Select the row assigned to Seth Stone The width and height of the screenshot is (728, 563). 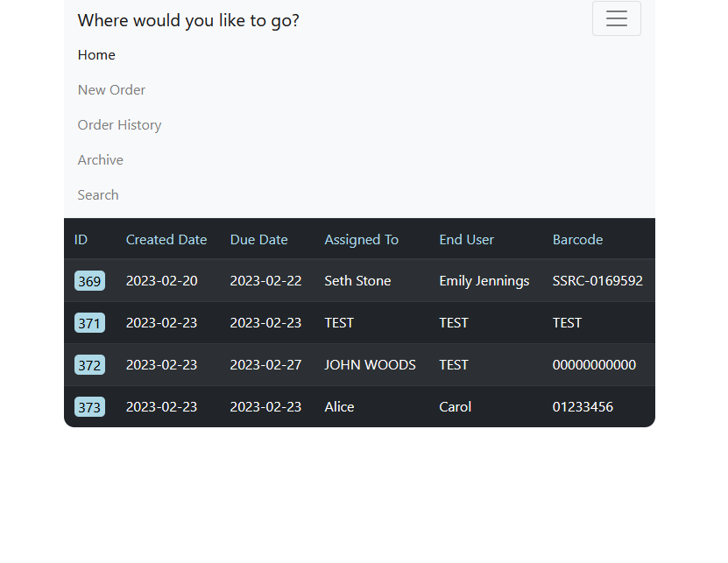click(357, 280)
